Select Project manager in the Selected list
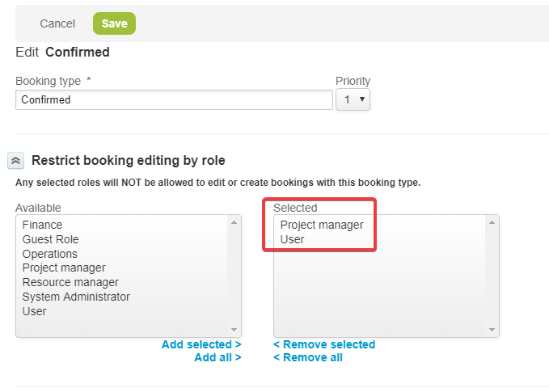Image resolution: width=549 pixels, height=392 pixels. [x=322, y=225]
